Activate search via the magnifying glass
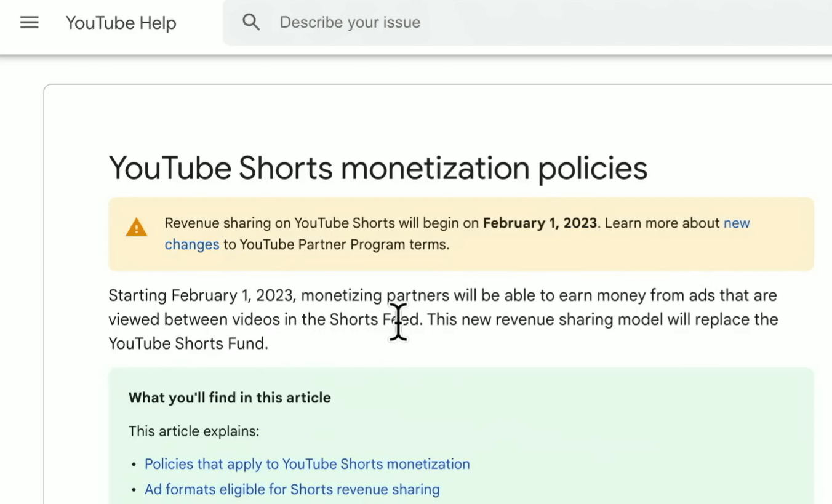 [x=251, y=22]
